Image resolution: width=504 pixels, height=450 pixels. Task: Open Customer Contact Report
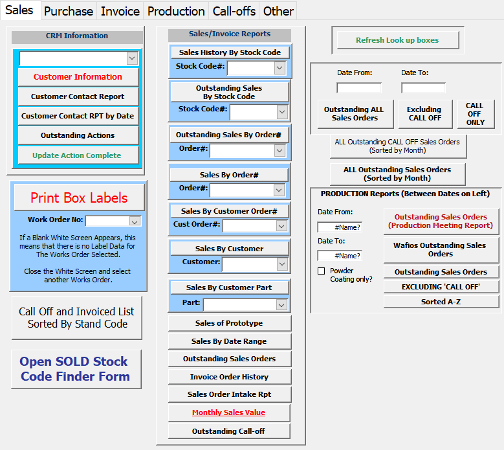coord(78,97)
